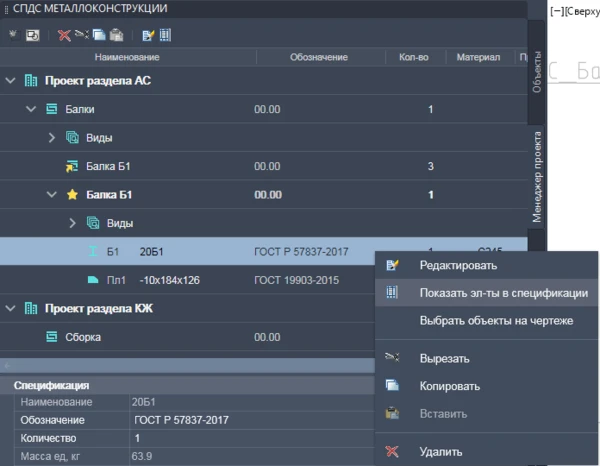
Task: Click the Copy icon in toolbar
Action: point(100,35)
